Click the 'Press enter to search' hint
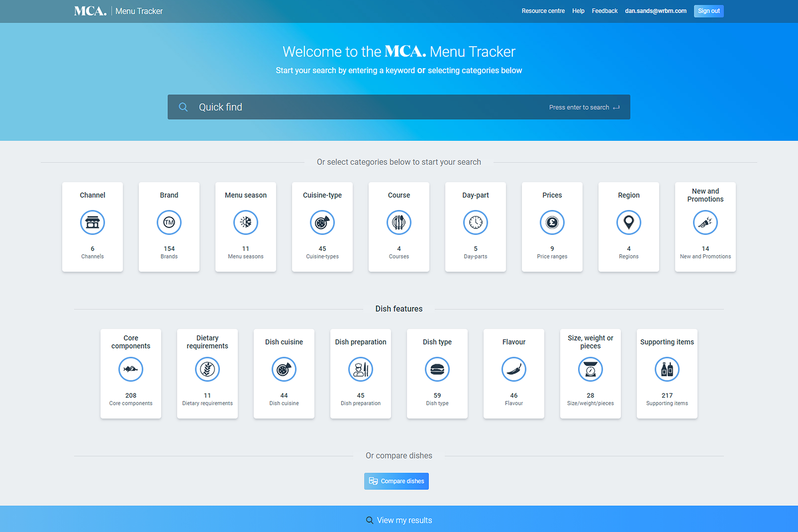Viewport: 798px width, 532px height. point(579,107)
